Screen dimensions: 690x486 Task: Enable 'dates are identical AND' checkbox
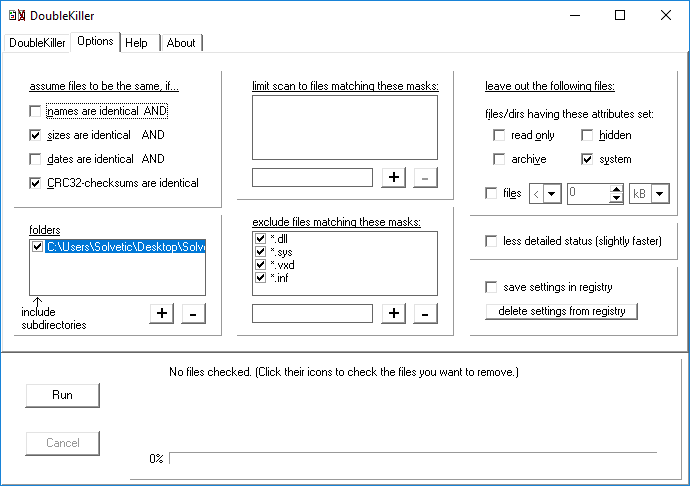(35, 159)
